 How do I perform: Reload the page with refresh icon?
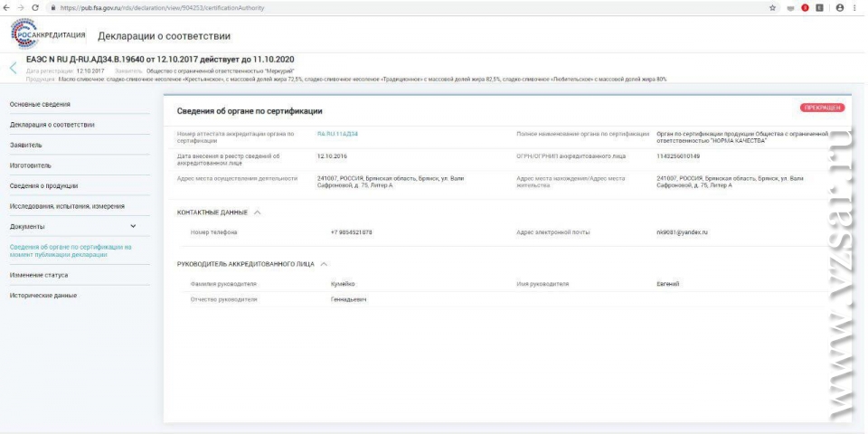pyautogui.click(x=35, y=7)
